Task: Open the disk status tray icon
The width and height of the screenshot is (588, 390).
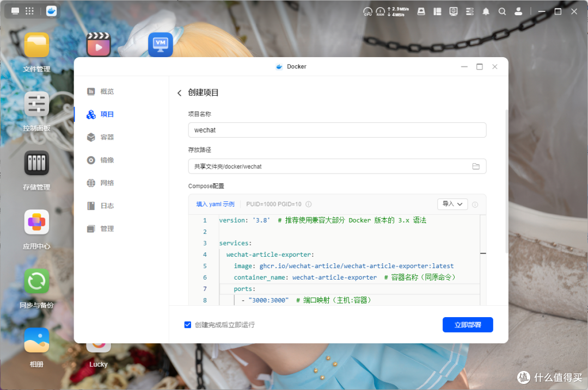Action: tap(421, 11)
